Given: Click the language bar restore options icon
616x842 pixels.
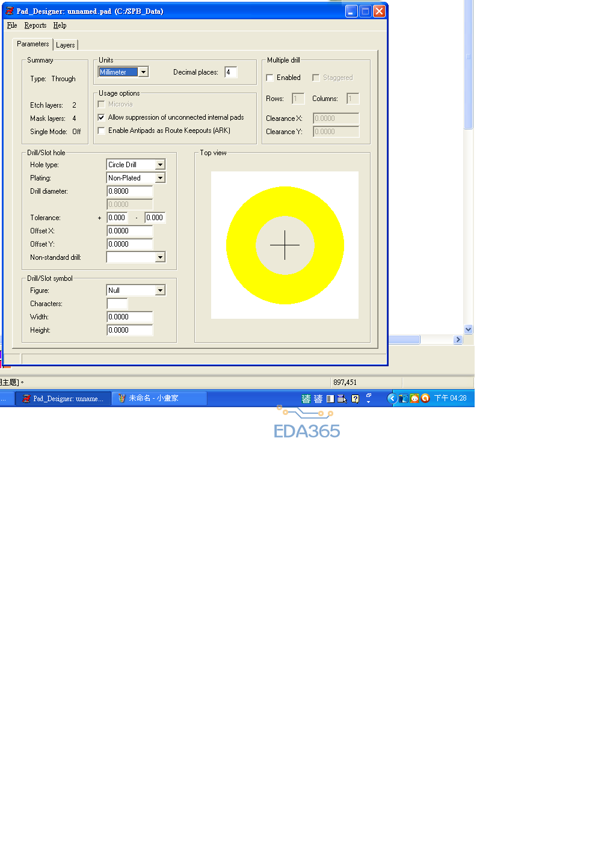Looking at the screenshot, I should (x=369, y=396).
